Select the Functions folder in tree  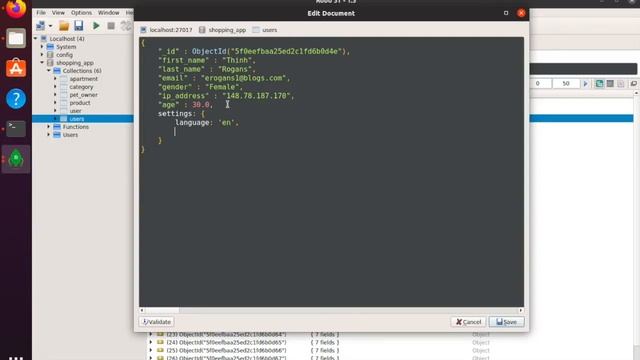point(76,127)
